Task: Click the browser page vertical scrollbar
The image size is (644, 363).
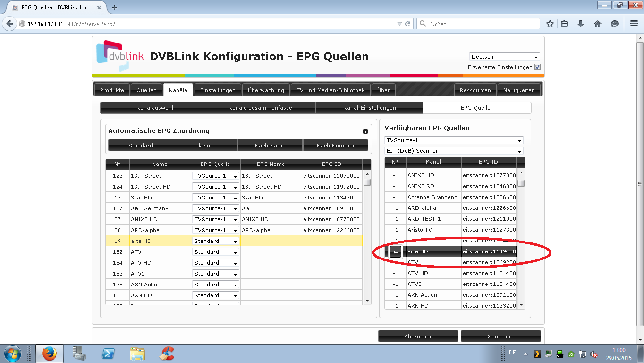Action: pyautogui.click(x=640, y=184)
